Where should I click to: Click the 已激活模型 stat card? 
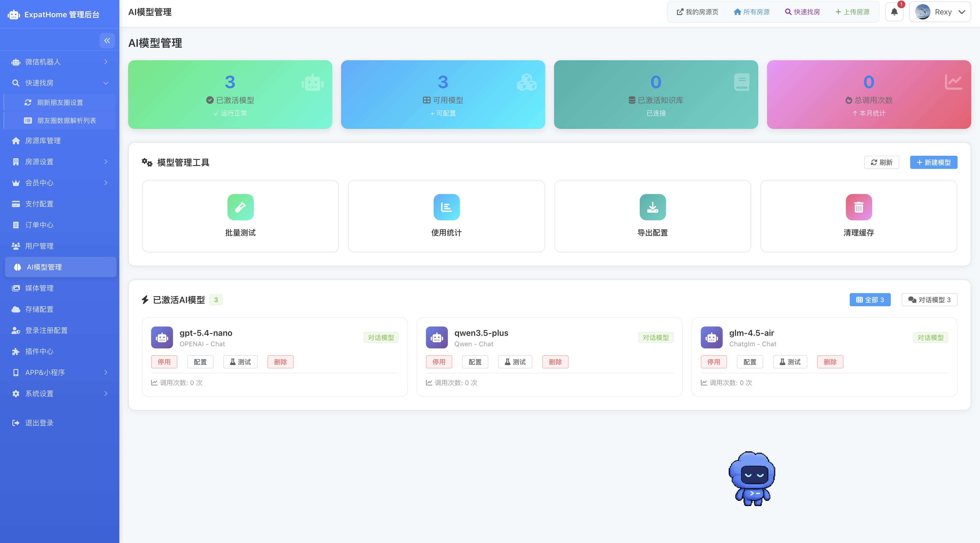click(230, 94)
